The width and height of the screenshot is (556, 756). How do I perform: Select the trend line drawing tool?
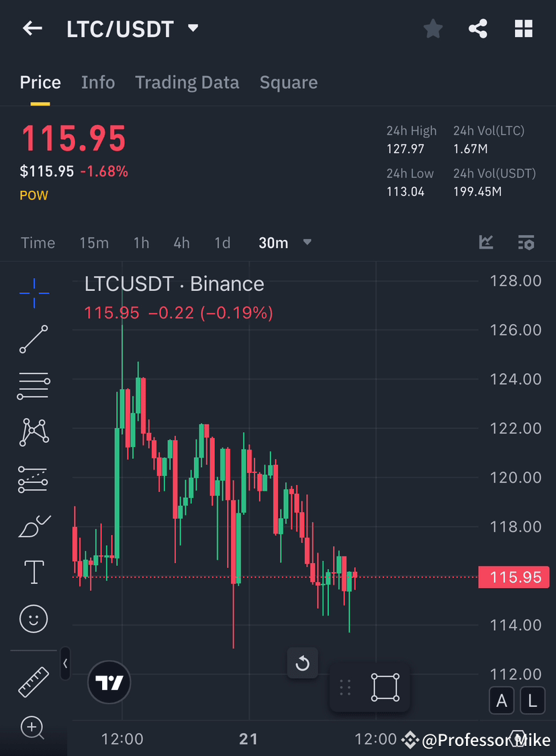(34, 339)
